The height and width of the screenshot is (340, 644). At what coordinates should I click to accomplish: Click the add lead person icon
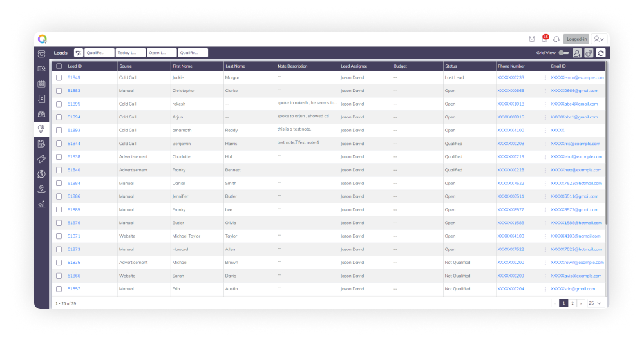577,53
